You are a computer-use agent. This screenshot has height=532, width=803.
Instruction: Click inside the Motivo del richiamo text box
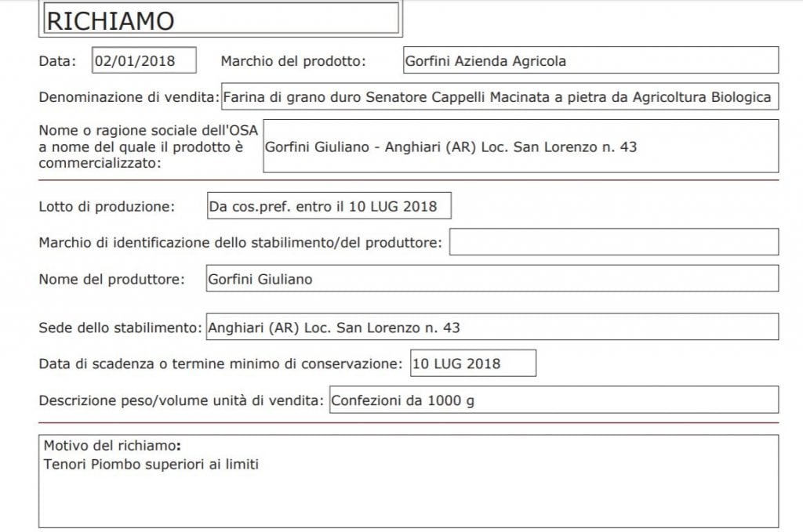[409, 481]
